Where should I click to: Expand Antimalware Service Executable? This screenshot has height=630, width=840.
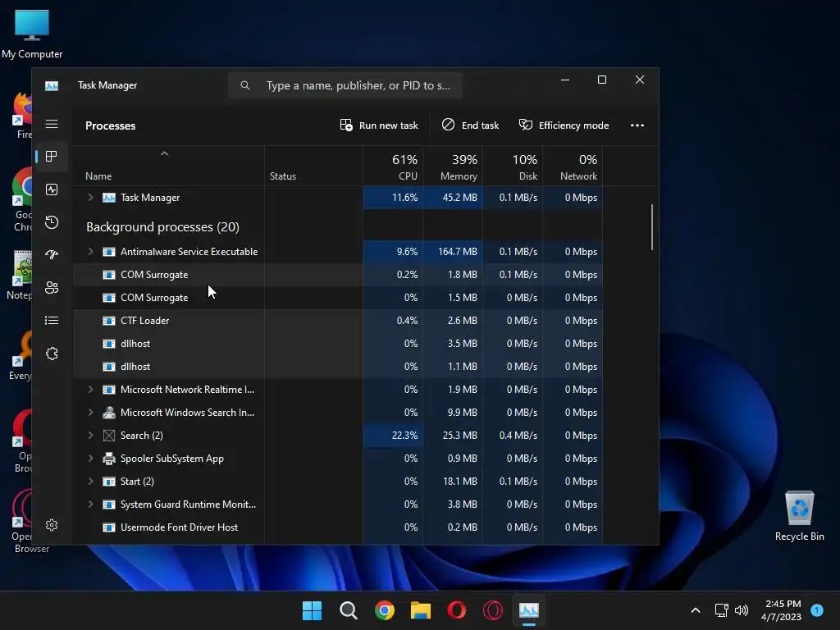(90, 252)
